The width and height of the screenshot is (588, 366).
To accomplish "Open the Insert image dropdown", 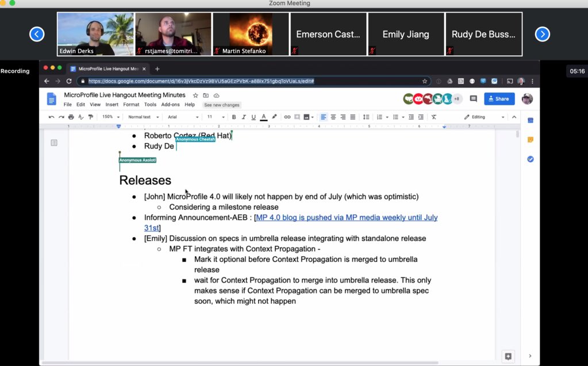I will tap(308, 117).
